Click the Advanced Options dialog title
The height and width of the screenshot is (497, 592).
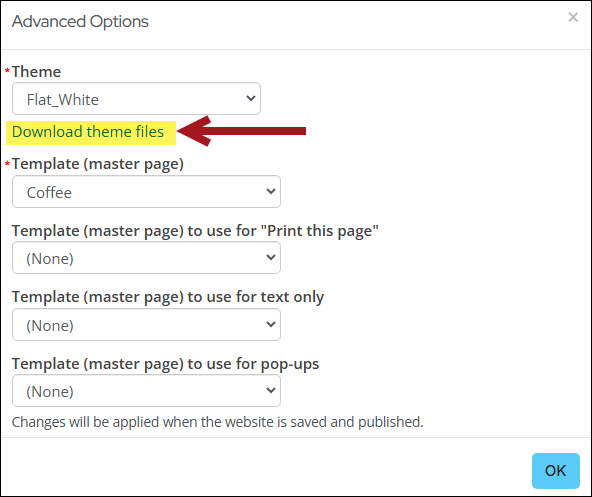[80, 22]
